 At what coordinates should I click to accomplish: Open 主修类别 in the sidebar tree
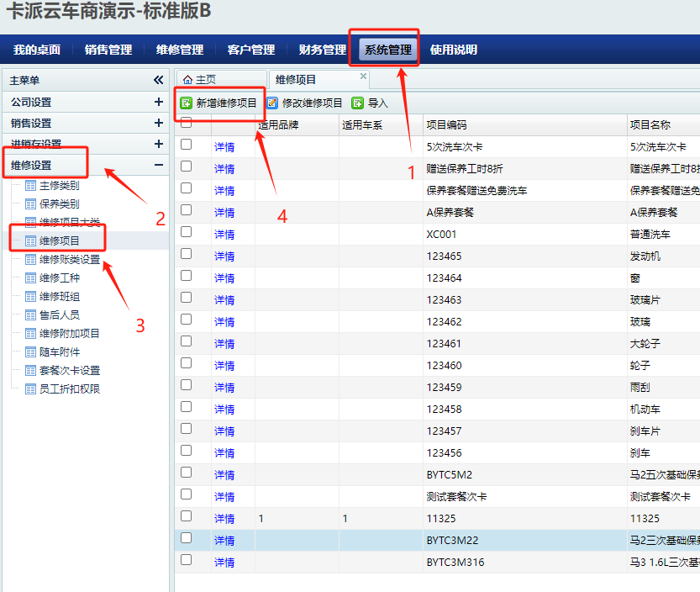(x=59, y=186)
